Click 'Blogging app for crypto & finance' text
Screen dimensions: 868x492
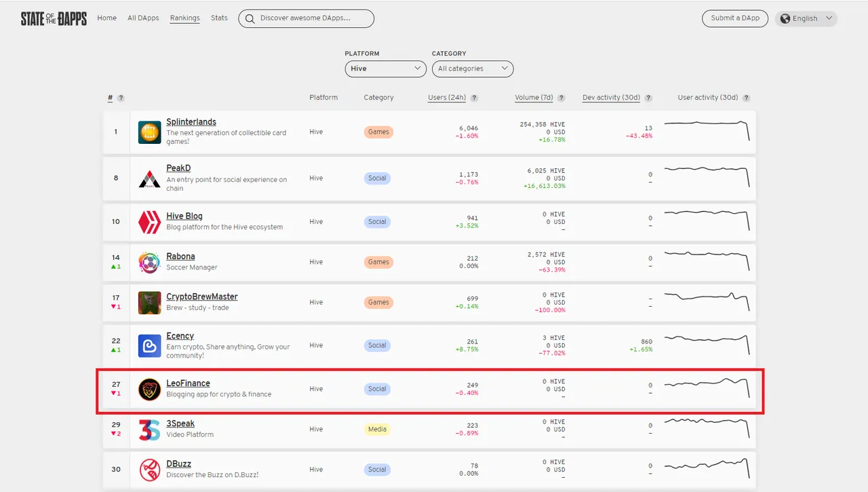[218, 394]
